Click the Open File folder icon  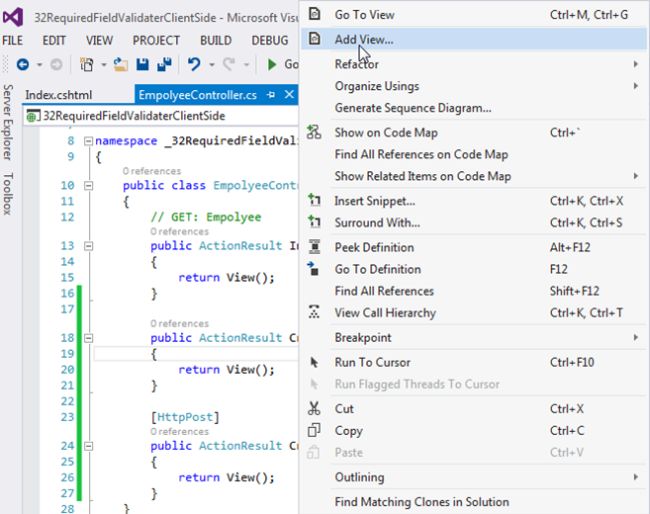tap(121, 64)
